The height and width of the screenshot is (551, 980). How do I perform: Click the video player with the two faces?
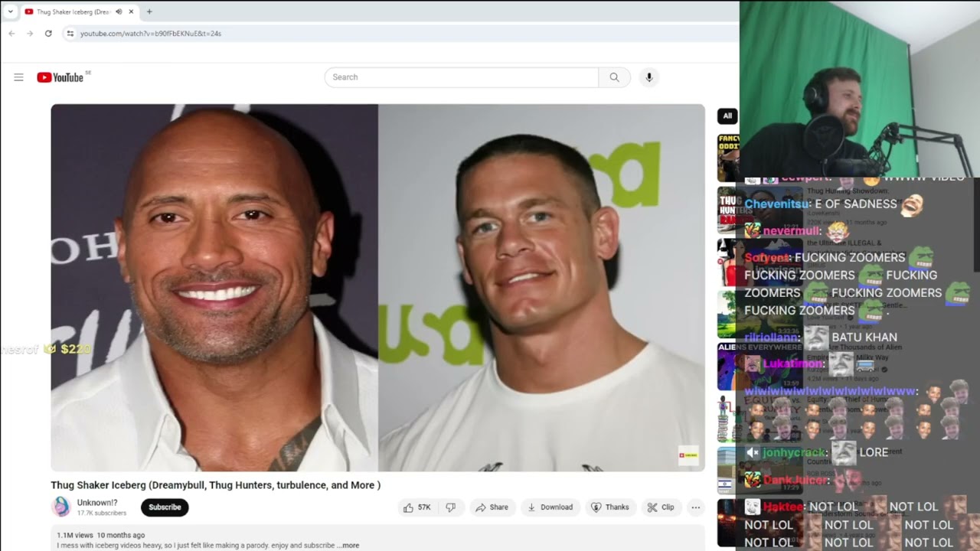tap(377, 288)
